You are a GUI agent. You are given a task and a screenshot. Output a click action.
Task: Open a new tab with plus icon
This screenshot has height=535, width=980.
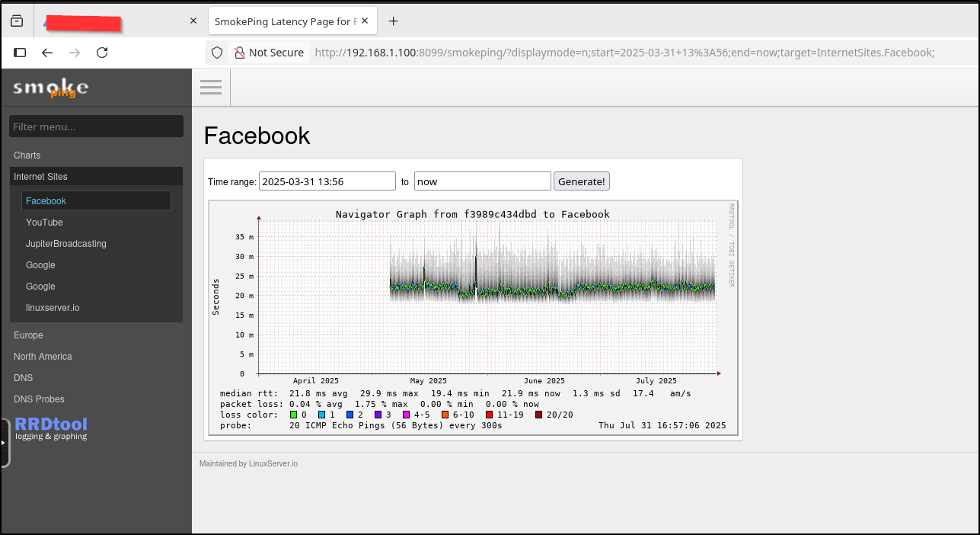[394, 21]
